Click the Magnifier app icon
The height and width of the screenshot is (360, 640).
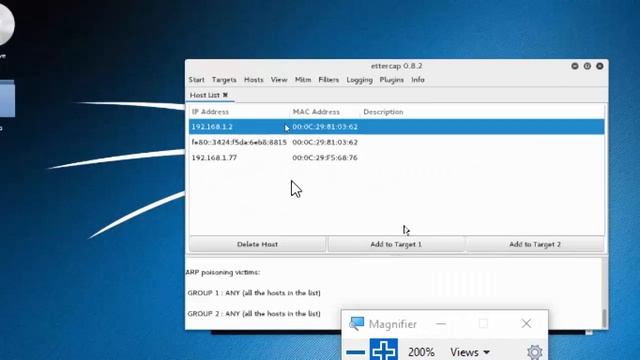[356, 323]
